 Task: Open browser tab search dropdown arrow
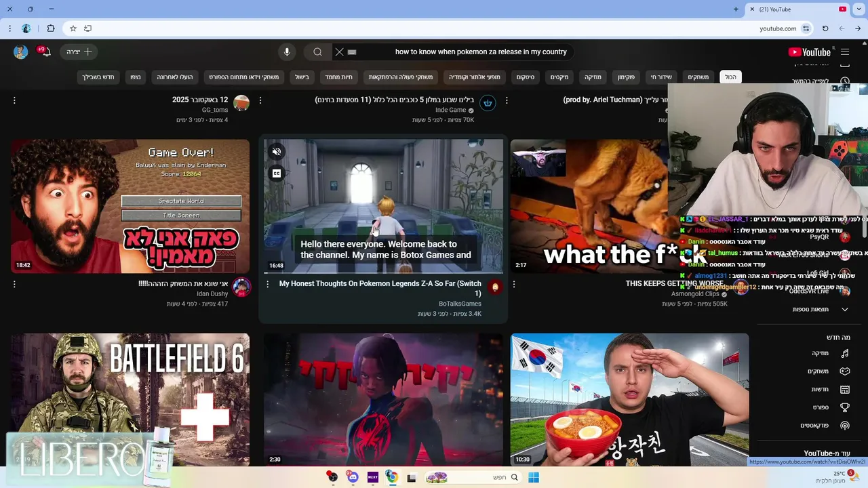(x=859, y=9)
